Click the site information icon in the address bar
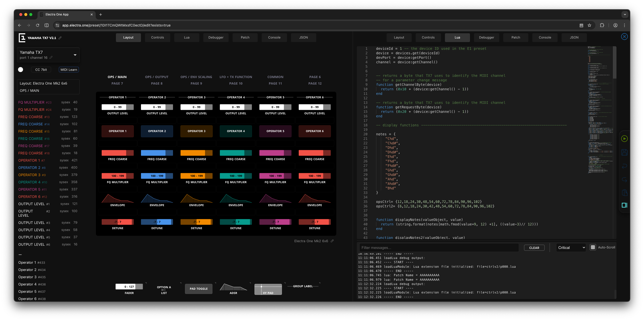644x320 pixels. pyautogui.click(x=57, y=25)
